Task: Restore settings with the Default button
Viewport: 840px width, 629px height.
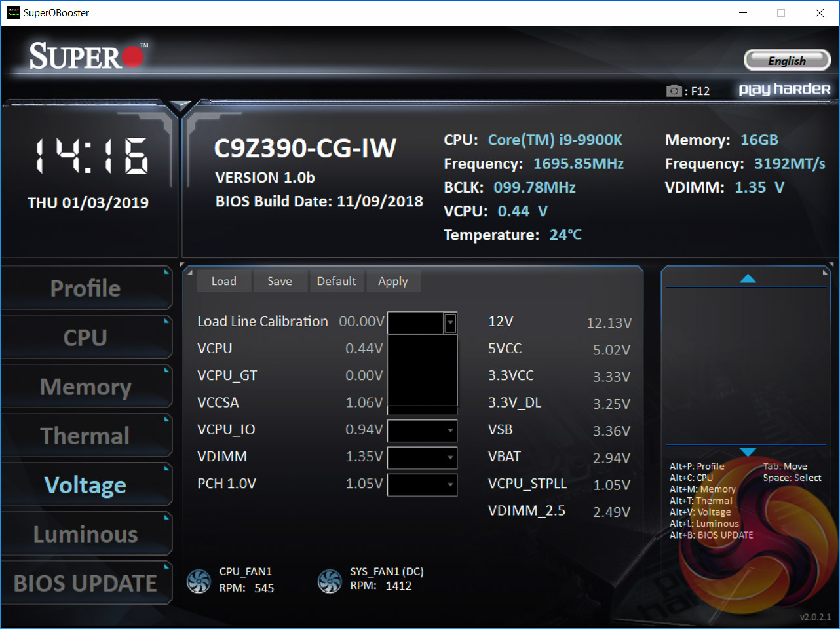Action: [337, 281]
